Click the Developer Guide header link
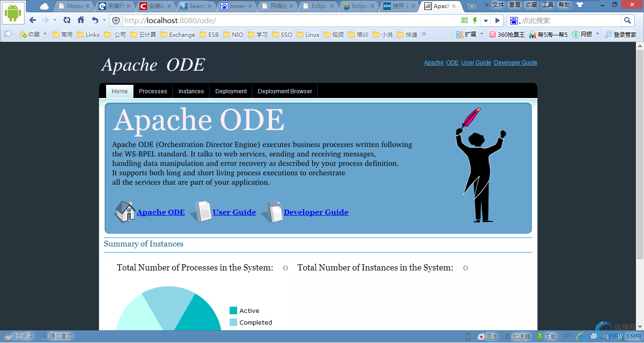 (x=516, y=63)
